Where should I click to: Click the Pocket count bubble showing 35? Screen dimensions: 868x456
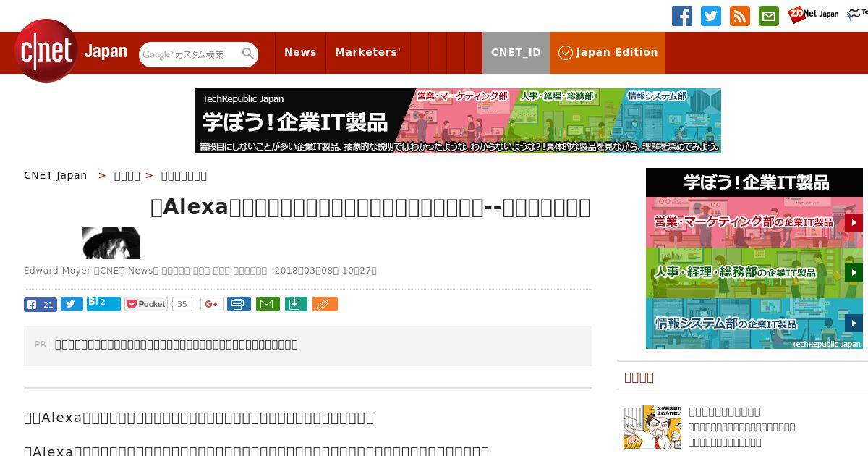pos(182,304)
